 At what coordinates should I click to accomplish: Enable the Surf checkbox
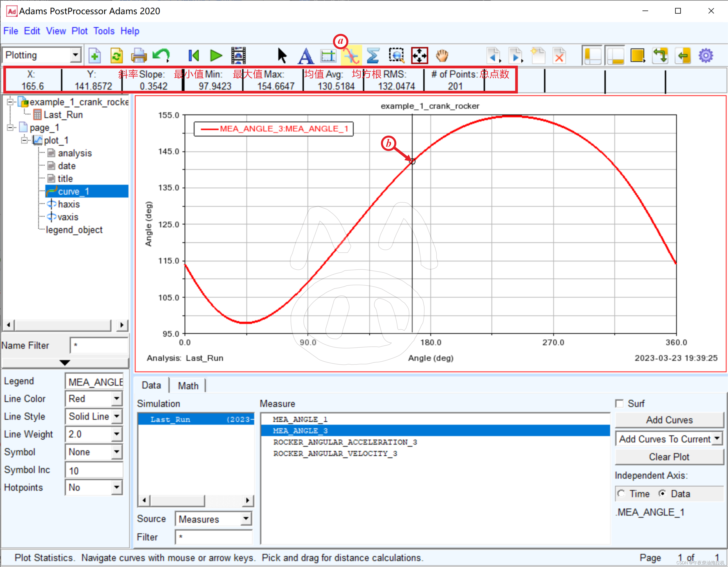pyautogui.click(x=619, y=403)
